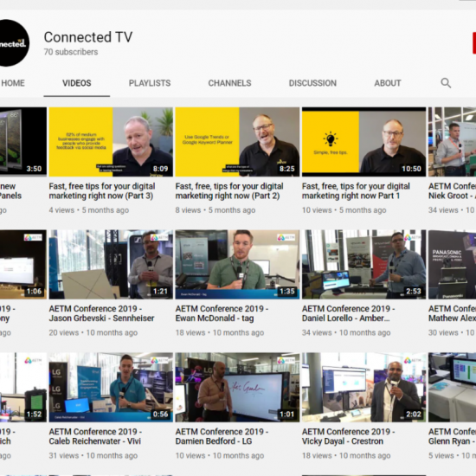Open title 'Daniel Lorello - Amber...'
This screenshot has width=476, height=476.
point(349,313)
